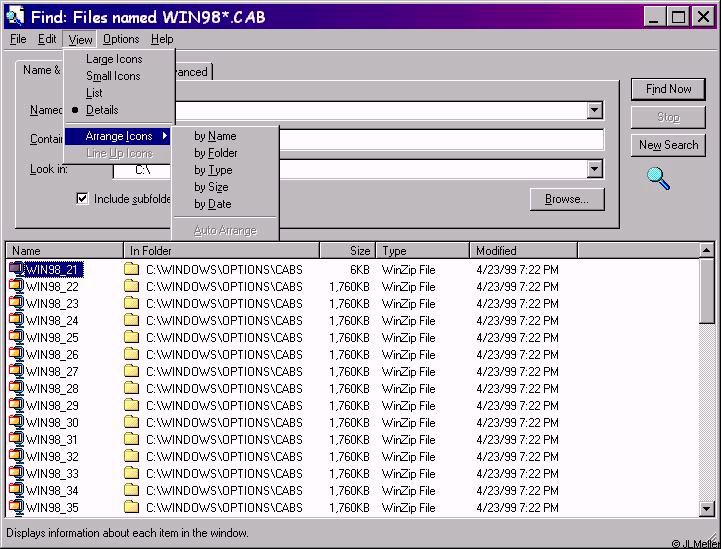The image size is (721, 549).
Task: Choose Large Icons from View menu
Action: (114, 59)
